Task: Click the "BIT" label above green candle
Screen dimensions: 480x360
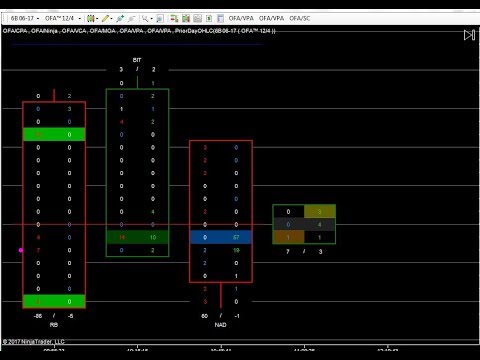Action: 137,60
